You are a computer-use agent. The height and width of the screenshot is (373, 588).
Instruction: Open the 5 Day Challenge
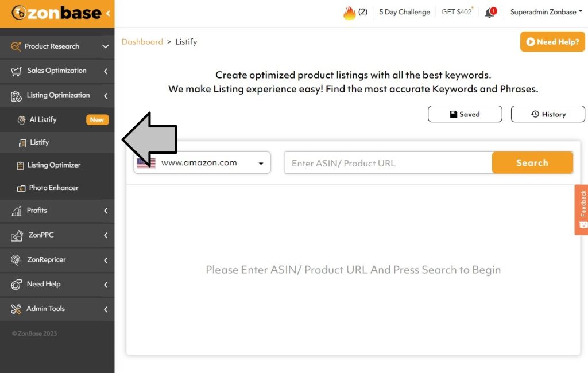pos(404,12)
